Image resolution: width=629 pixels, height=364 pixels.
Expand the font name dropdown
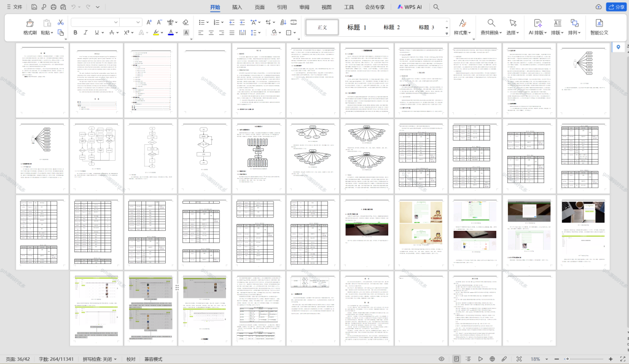click(116, 22)
